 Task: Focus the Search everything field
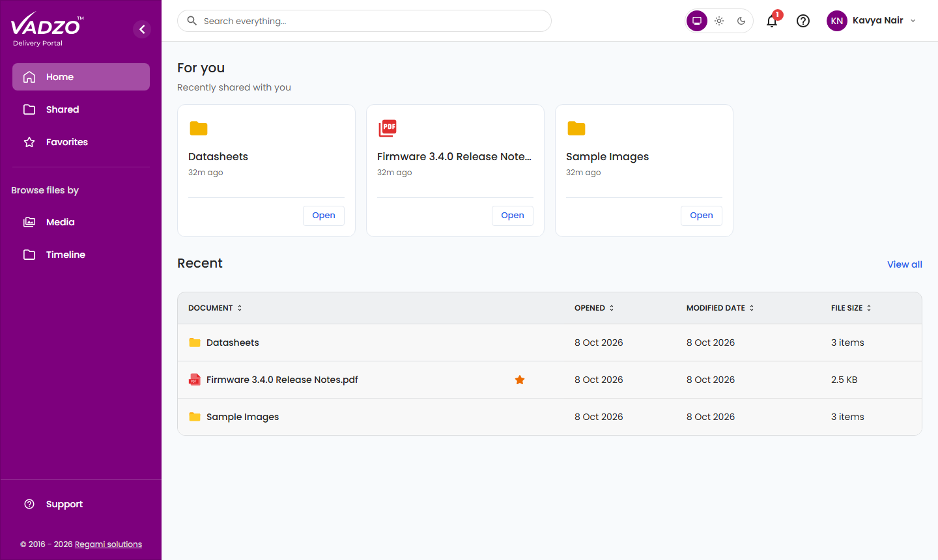[364, 21]
